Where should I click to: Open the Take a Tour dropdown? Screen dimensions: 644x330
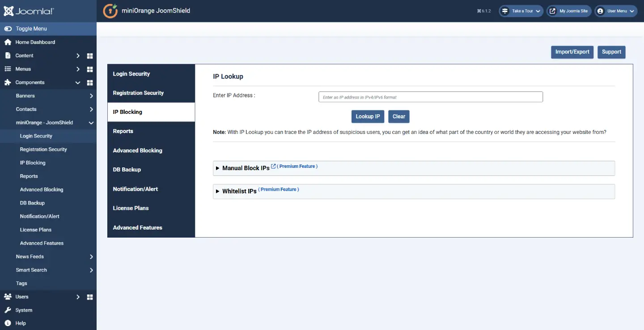(521, 11)
